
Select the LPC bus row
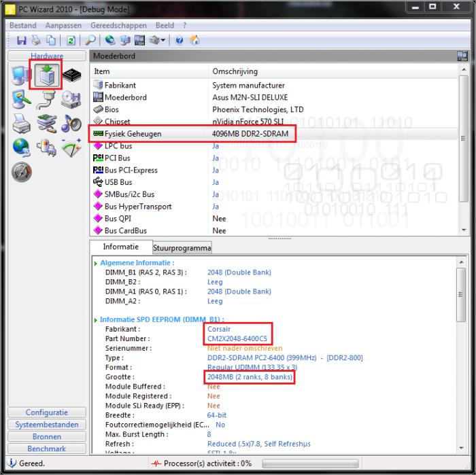[274, 146]
